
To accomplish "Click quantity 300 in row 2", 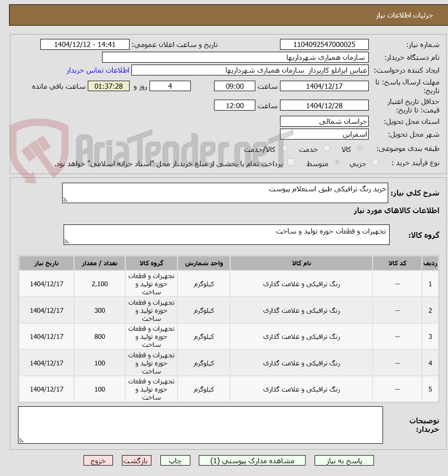I will (100, 310).
